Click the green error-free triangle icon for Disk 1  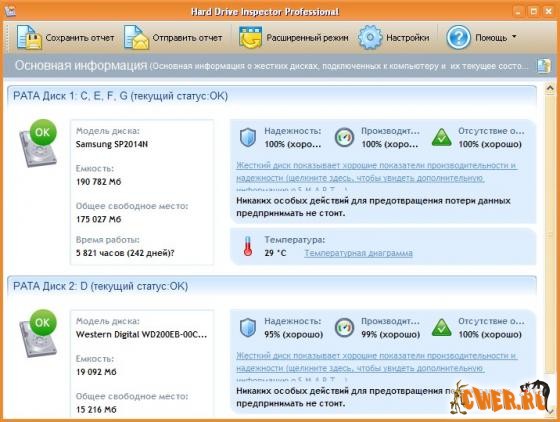pyautogui.click(x=441, y=137)
